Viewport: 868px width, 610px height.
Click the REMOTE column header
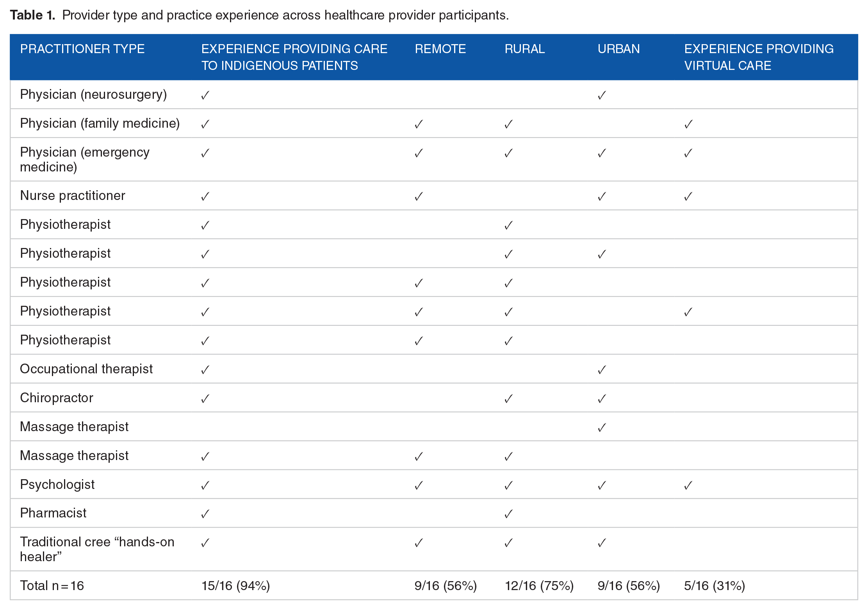click(440, 49)
